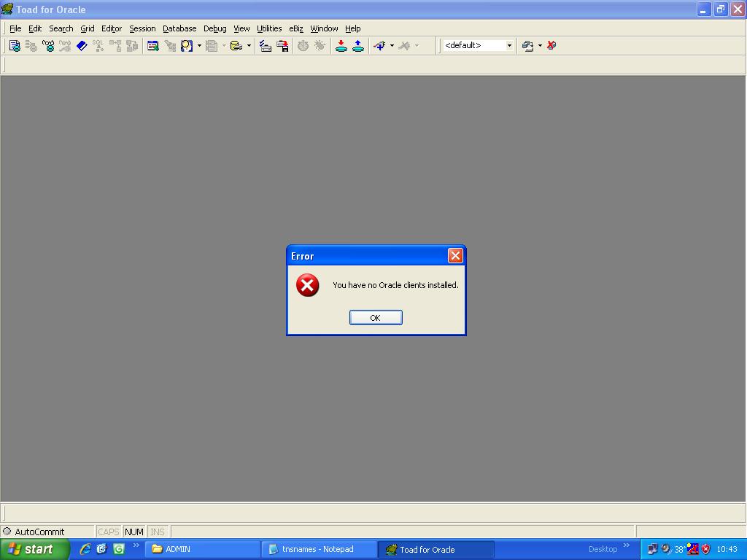
Task: Toggle the CAPS status panel
Action: pos(108,532)
